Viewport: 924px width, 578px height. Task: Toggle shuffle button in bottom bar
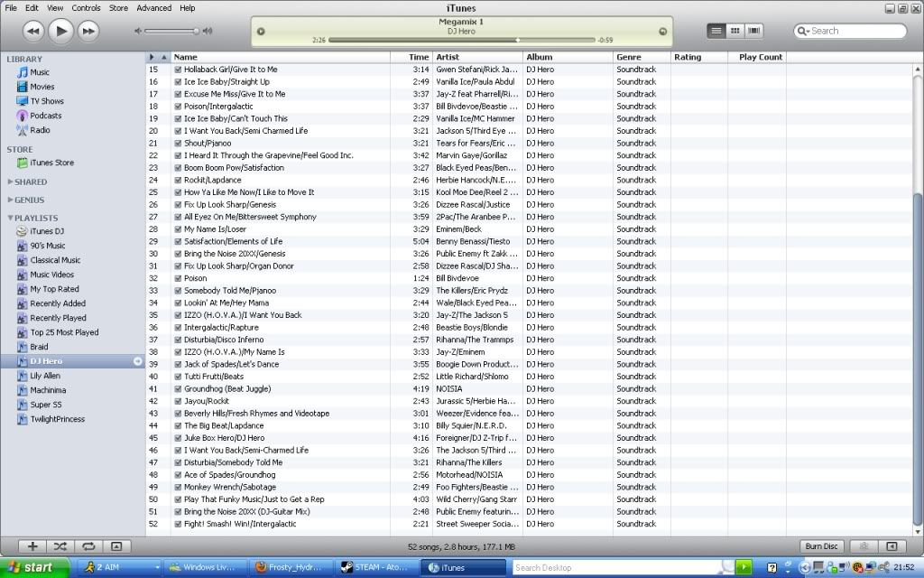[x=60, y=546]
